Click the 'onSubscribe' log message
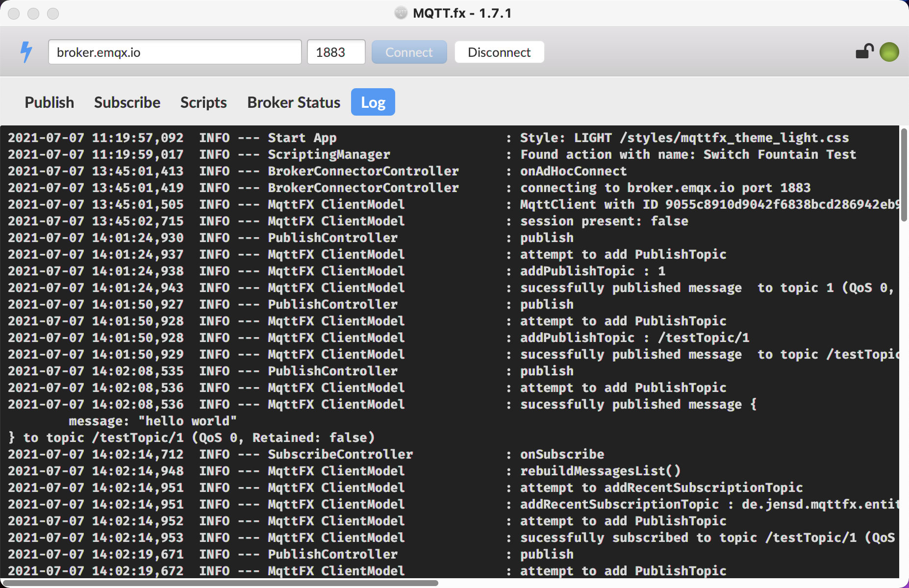The image size is (909, 588). 562,454
